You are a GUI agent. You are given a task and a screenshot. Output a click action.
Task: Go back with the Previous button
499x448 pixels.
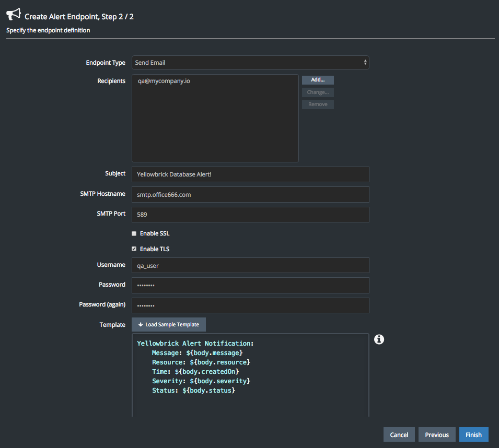437,434
